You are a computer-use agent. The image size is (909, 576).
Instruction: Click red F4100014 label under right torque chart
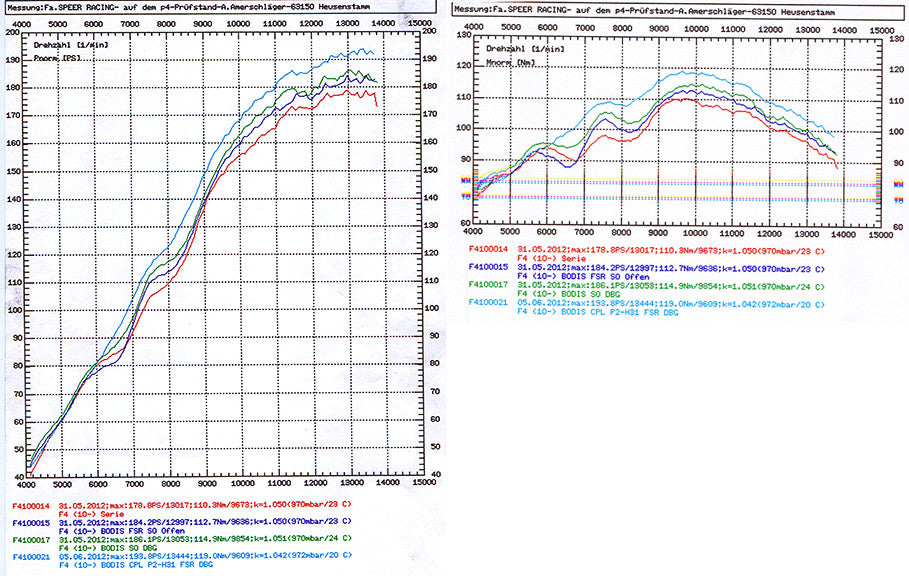click(489, 252)
